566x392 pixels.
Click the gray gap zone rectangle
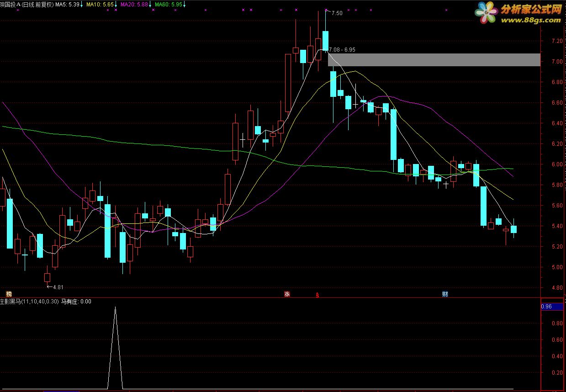coord(434,59)
